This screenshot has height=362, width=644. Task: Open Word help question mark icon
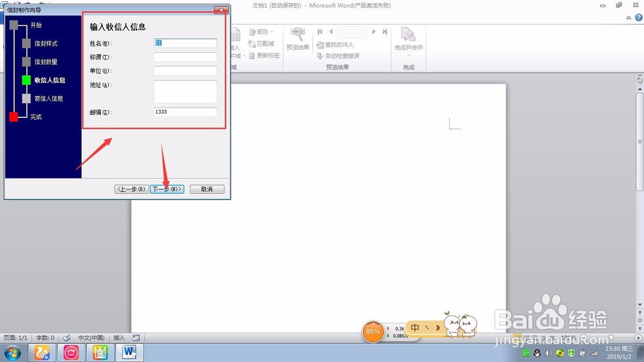[639, 17]
